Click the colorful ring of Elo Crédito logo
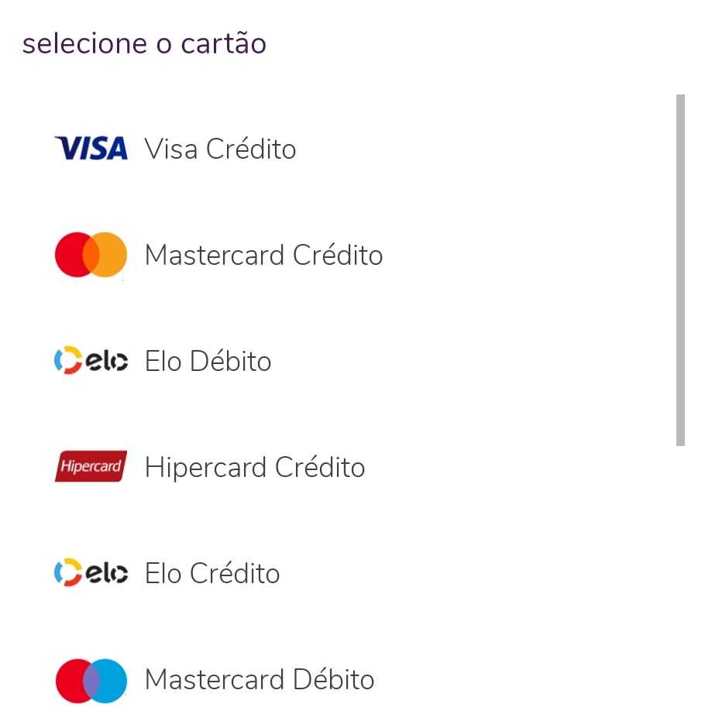 click(68, 572)
